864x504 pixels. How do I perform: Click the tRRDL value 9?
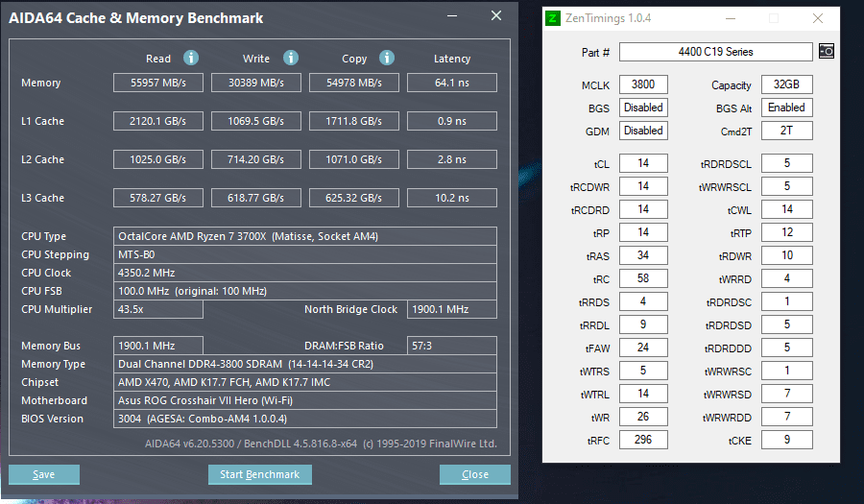click(x=643, y=324)
